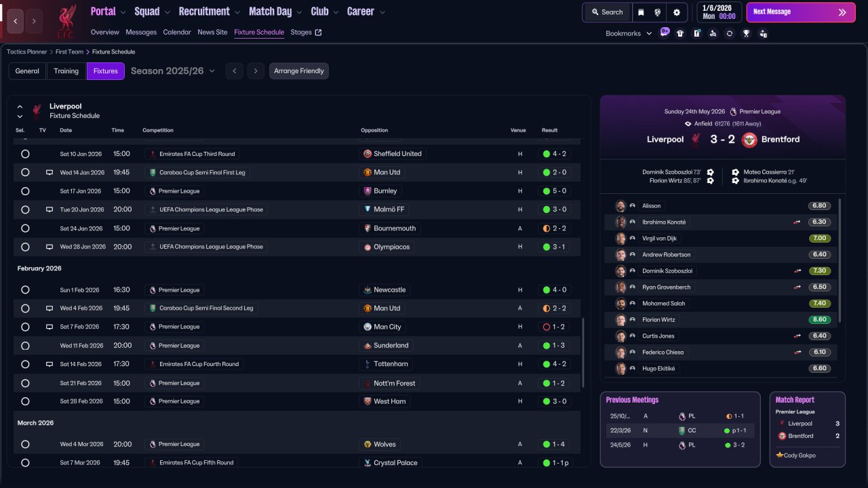Expand the Bookmarks dropdown
The image size is (868, 488).
(629, 33)
